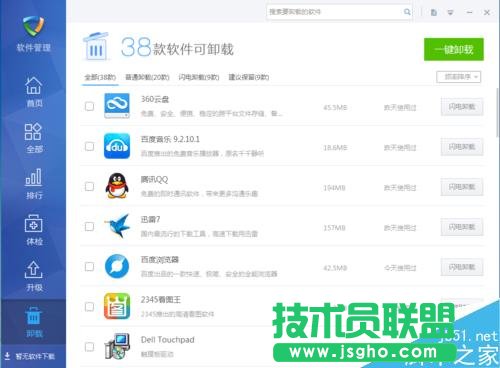Click 闪电卸载 button for 迅雷7
500x368 pixels.
[462, 227]
